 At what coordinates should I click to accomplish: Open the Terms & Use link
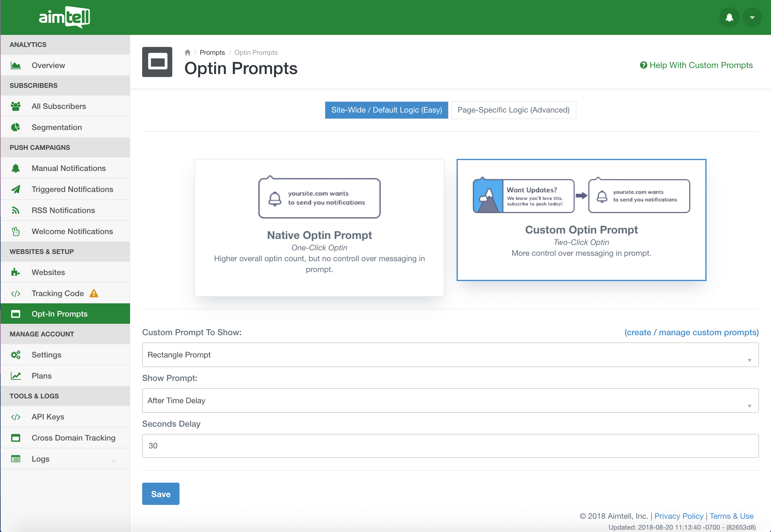[x=731, y=516]
